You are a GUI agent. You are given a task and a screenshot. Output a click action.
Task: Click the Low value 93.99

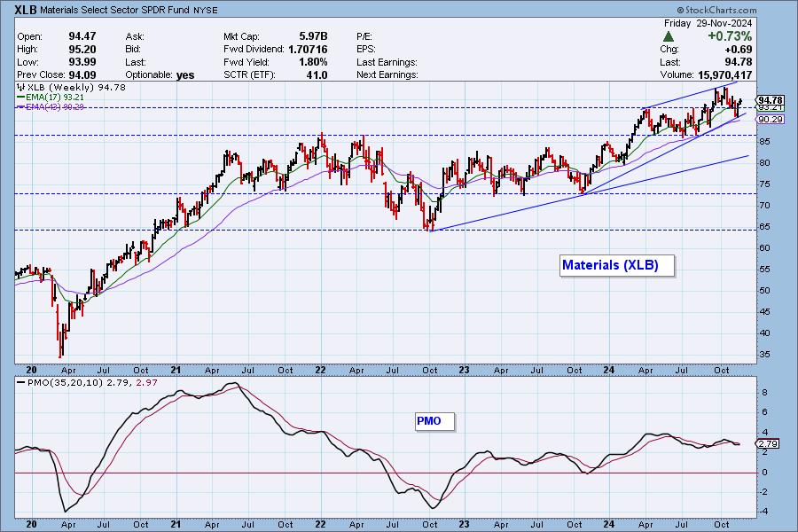coord(82,62)
